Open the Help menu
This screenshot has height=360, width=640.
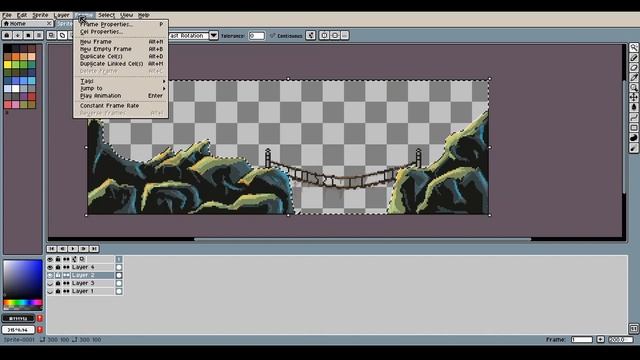[x=143, y=15]
